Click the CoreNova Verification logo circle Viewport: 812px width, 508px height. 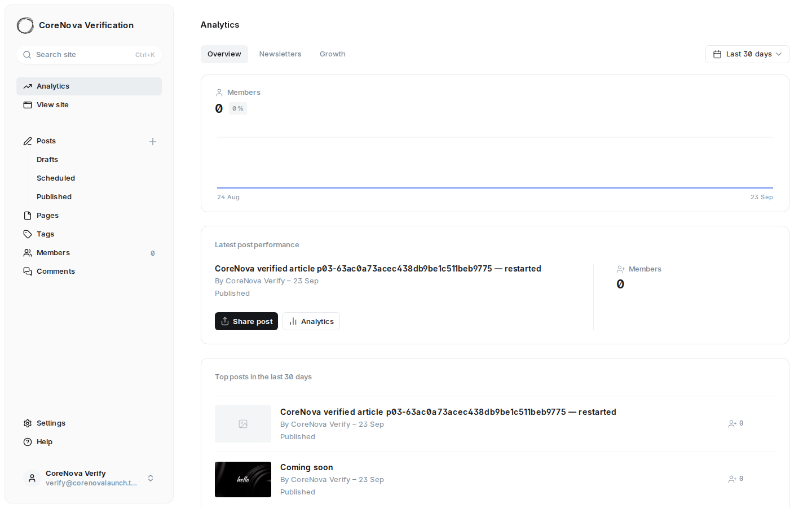click(25, 25)
